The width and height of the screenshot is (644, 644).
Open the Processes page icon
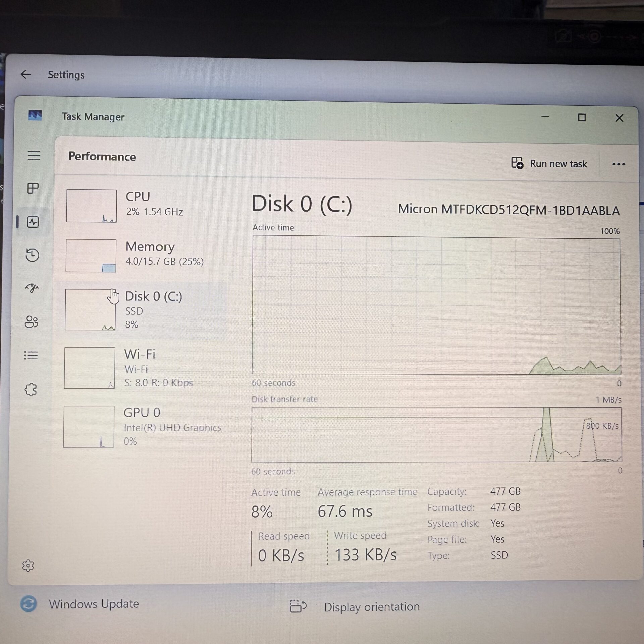(33, 188)
